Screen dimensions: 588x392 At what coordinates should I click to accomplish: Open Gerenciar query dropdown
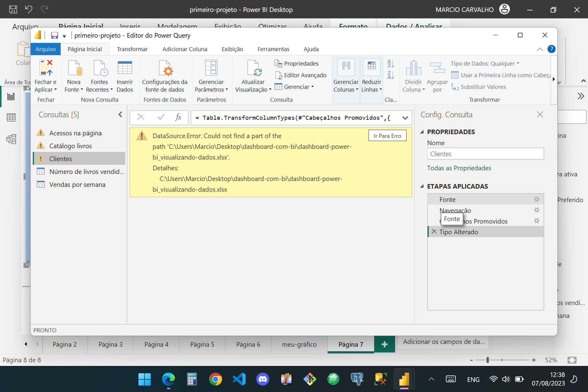[x=294, y=87]
